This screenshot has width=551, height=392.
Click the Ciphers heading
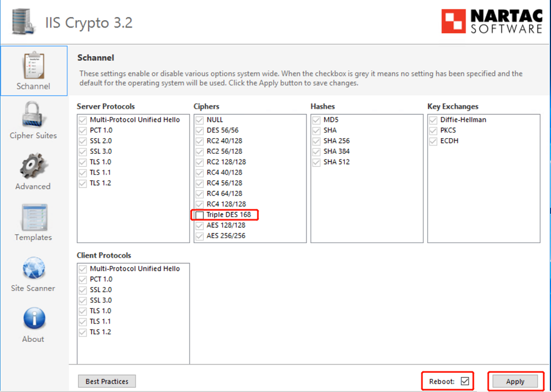pyautogui.click(x=206, y=106)
